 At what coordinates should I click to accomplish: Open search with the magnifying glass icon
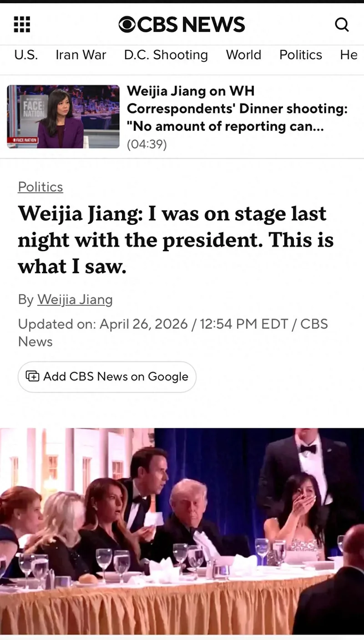coord(342,24)
